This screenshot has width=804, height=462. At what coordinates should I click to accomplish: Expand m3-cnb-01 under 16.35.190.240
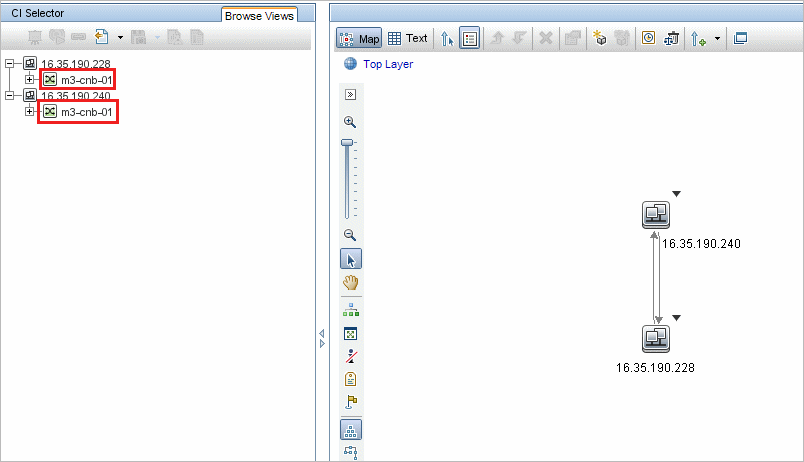point(29,111)
